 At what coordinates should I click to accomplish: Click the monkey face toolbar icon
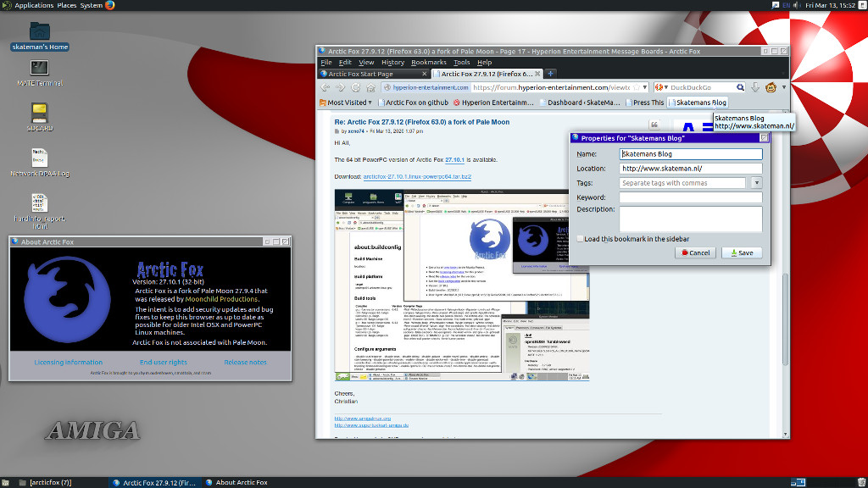pyautogui.click(x=771, y=87)
